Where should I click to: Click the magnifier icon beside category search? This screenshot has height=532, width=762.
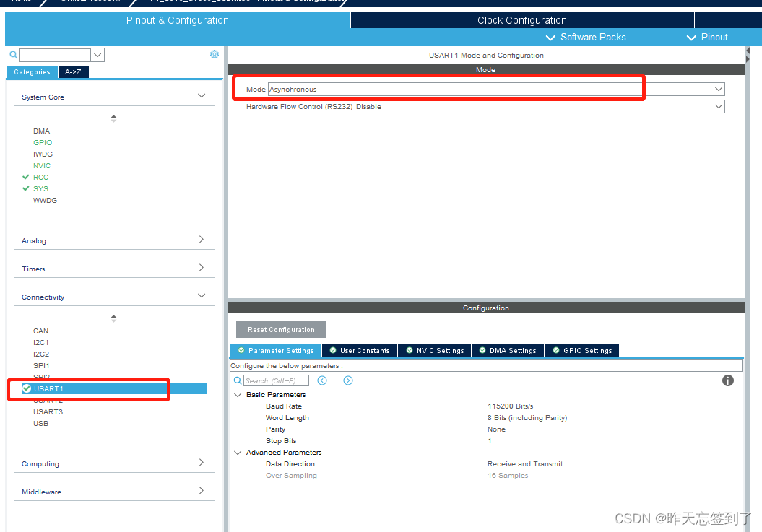click(x=13, y=54)
